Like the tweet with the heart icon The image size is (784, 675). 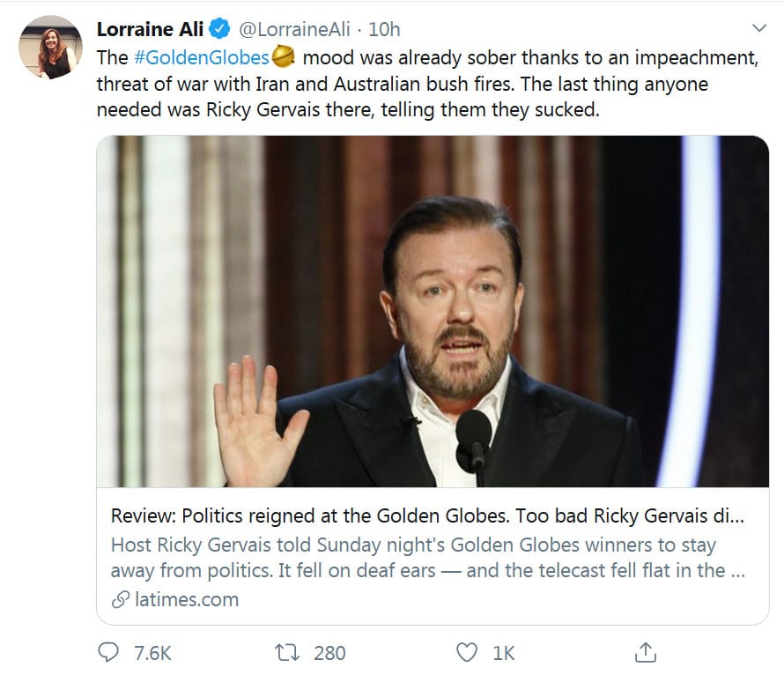(467, 652)
